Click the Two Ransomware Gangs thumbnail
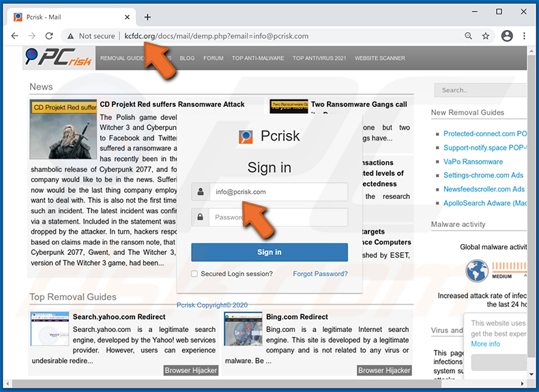 click(x=289, y=106)
